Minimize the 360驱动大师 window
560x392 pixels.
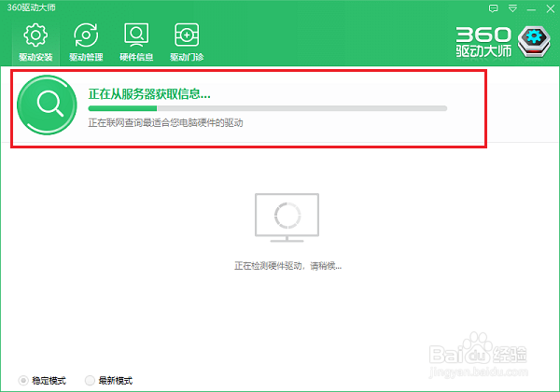point(531,9)
